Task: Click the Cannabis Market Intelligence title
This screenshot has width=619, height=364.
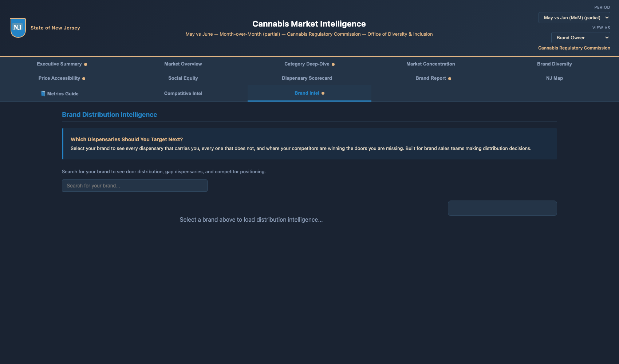Action: [309, 24]
